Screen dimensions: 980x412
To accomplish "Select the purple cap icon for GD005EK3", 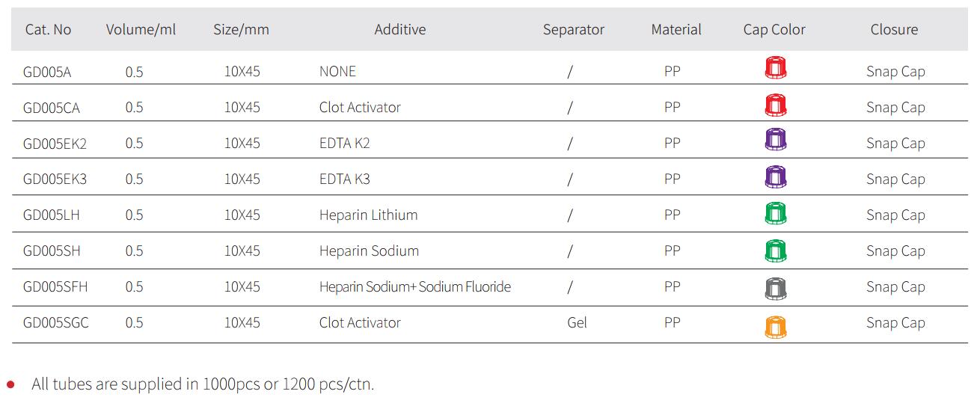I will click(x=775, y=177).
